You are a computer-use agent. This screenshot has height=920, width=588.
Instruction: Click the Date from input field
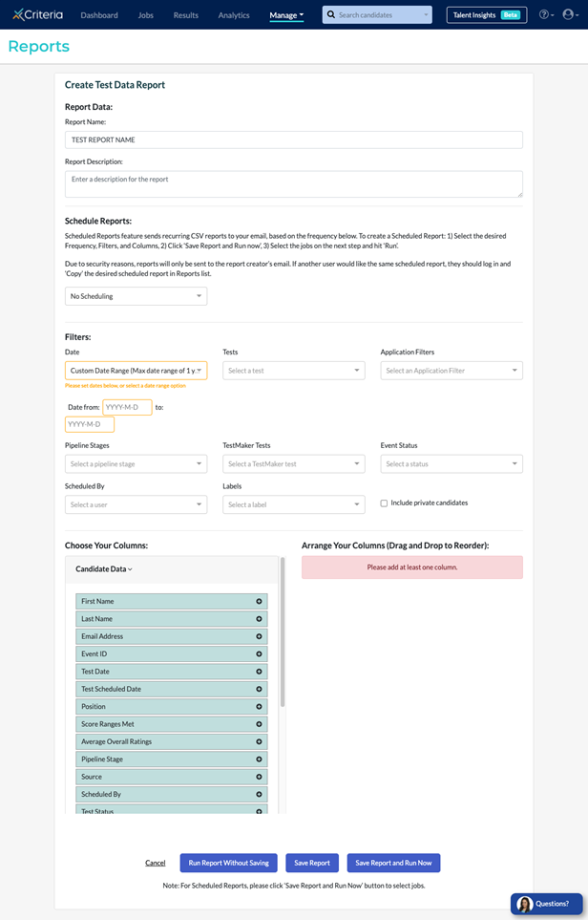coord(127,407)
